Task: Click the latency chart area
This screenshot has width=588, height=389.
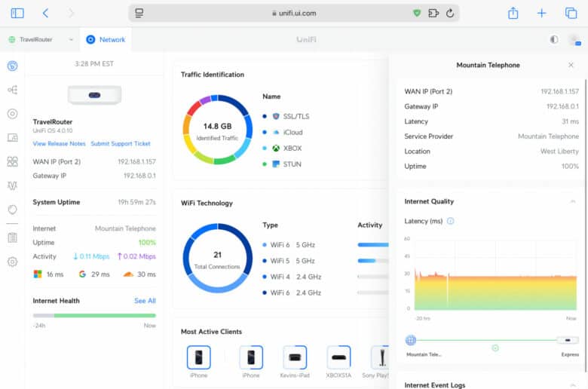Action: (x=495, y=274)
